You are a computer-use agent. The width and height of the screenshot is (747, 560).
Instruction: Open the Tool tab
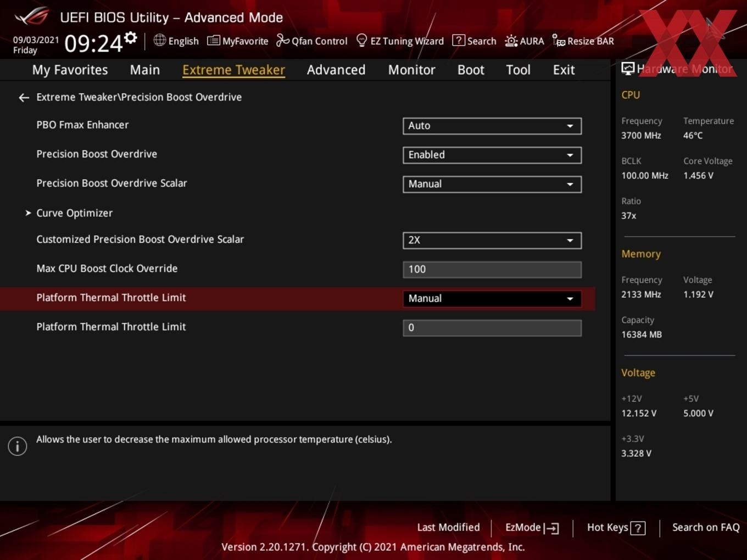518,70
